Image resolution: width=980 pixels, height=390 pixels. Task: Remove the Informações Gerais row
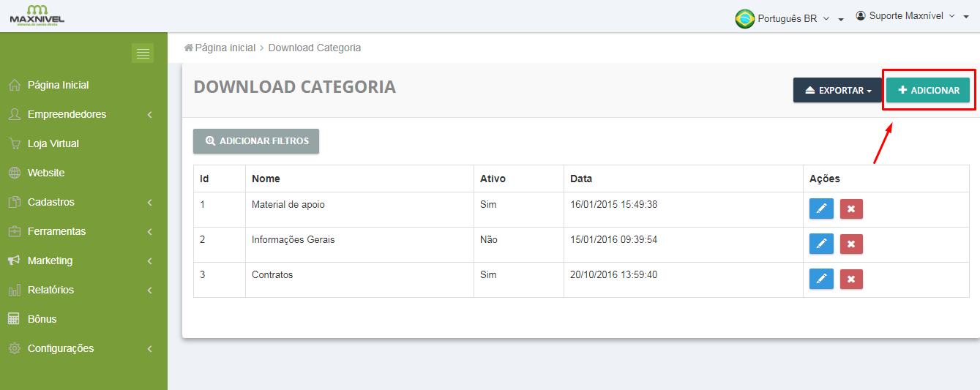click(851, 244)
